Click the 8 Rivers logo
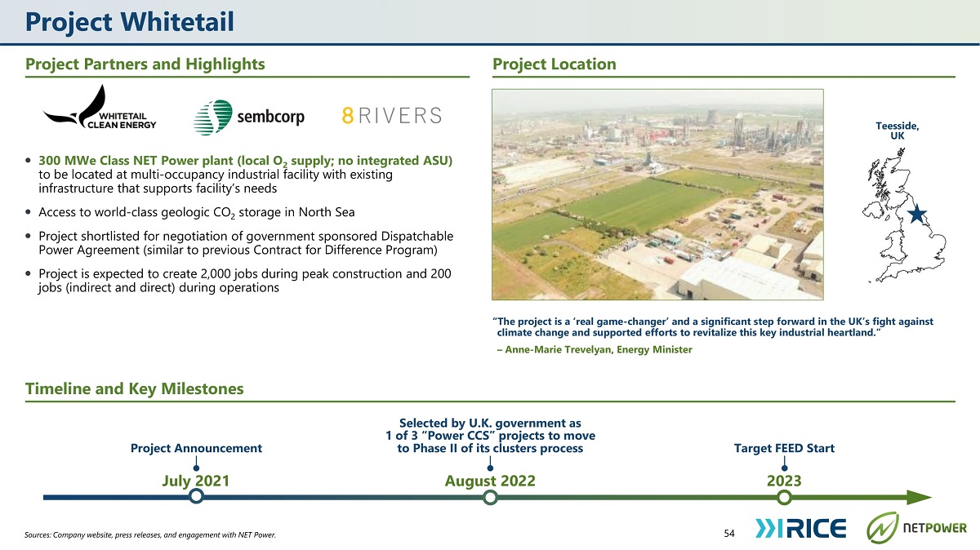This screenshot has width=980, height=550. (392, 116)
